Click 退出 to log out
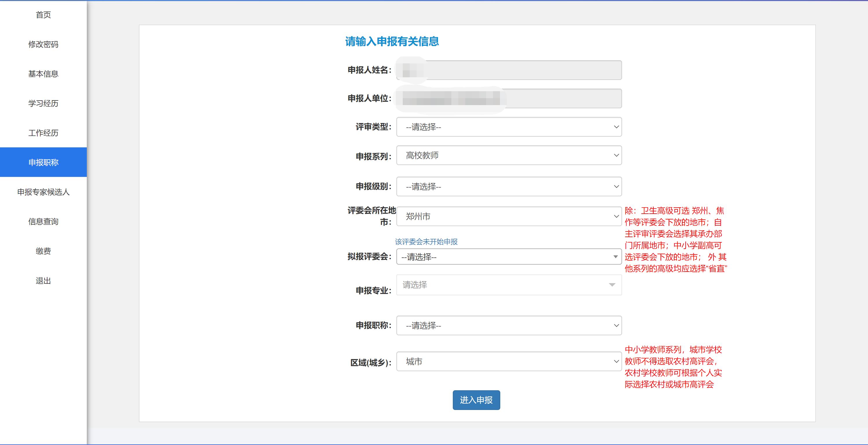The width and height of the screenshot is (868, 445). click(43, 281)
